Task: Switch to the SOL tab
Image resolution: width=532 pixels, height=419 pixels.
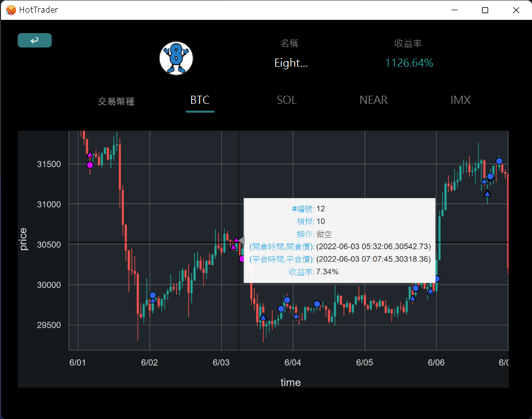Action: (x=286, y=100)
